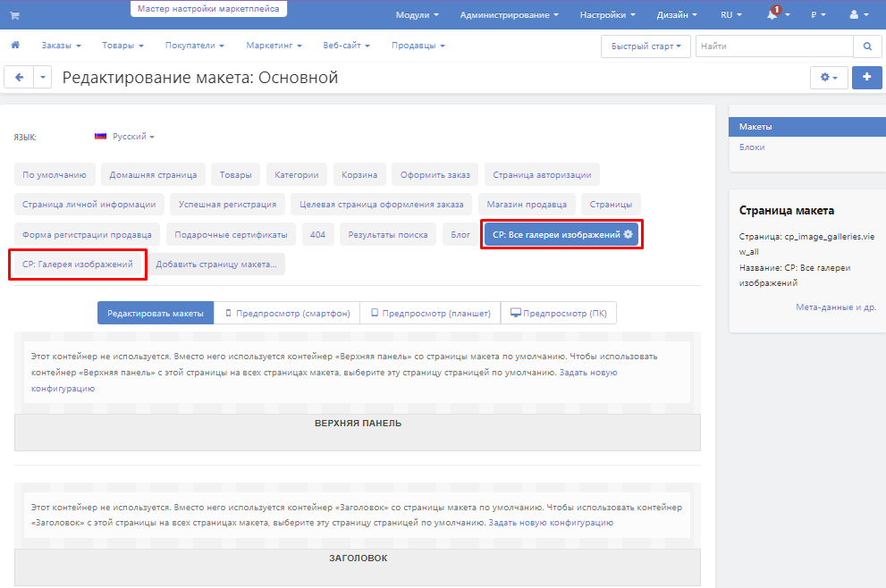Open the Администрирование dropdown menu
This screenshot has width=886, height=588.
click(x=509, y=15)
